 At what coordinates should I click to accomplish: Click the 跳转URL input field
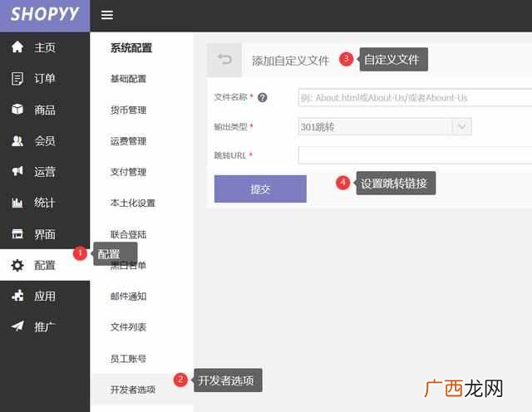coord(415,155)
